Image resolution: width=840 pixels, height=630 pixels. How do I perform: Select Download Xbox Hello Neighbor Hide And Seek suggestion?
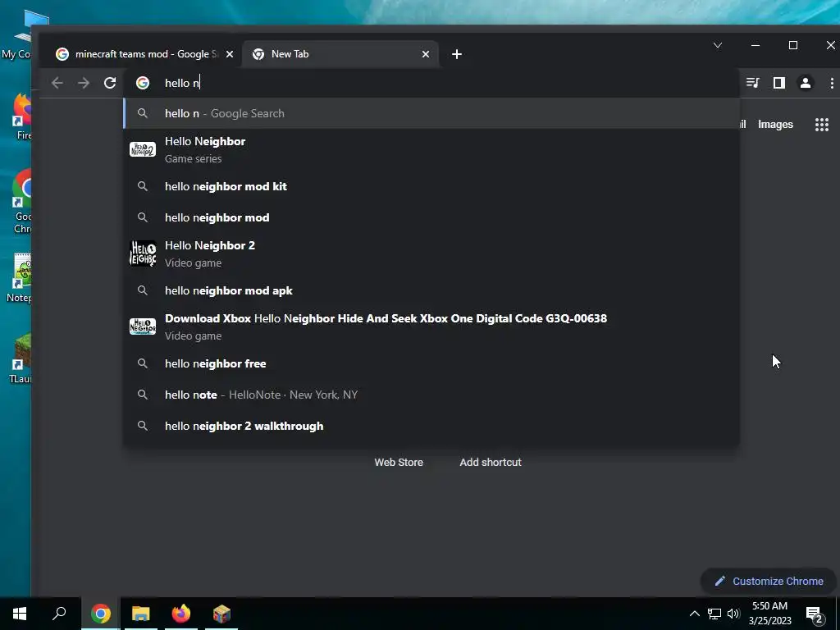[431, 326]
